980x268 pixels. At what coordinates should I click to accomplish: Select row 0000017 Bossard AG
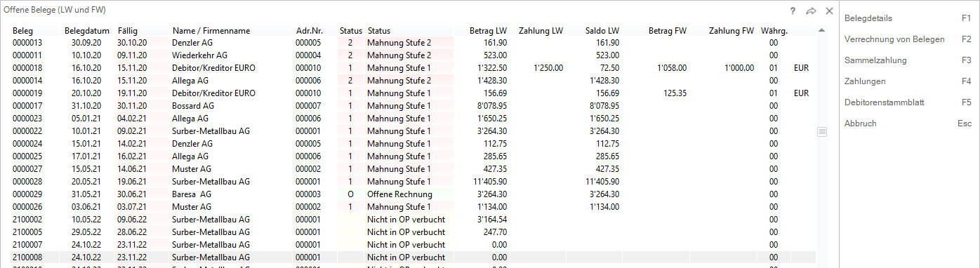413,106
